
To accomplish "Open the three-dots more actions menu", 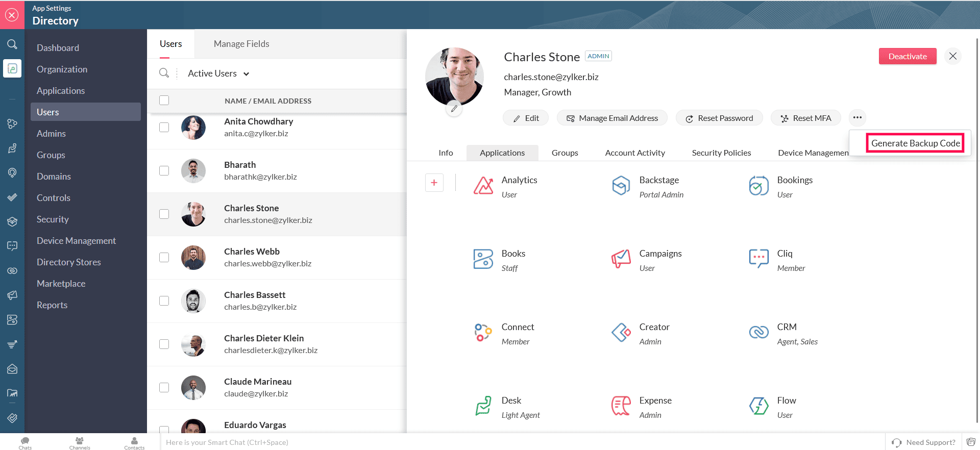I will pos(857,118).
